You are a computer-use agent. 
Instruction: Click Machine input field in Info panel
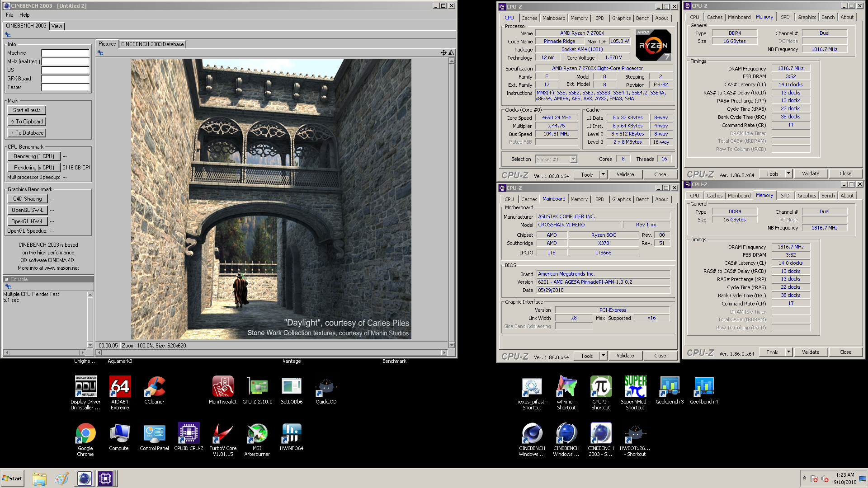(x=65, y=53)
